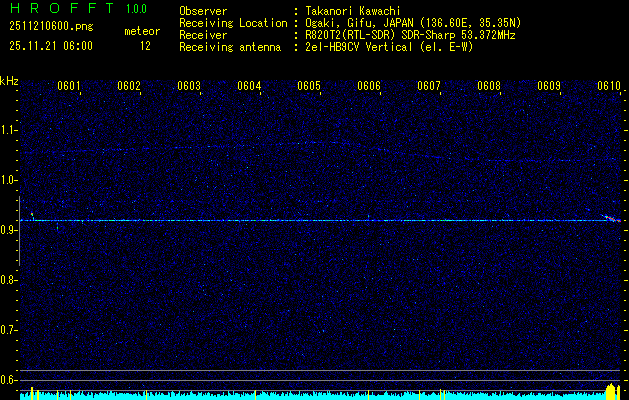Click the 0601 time marker
Image resolution: width=629 pixels, height=400 pixels.
[x=69, y=86]
